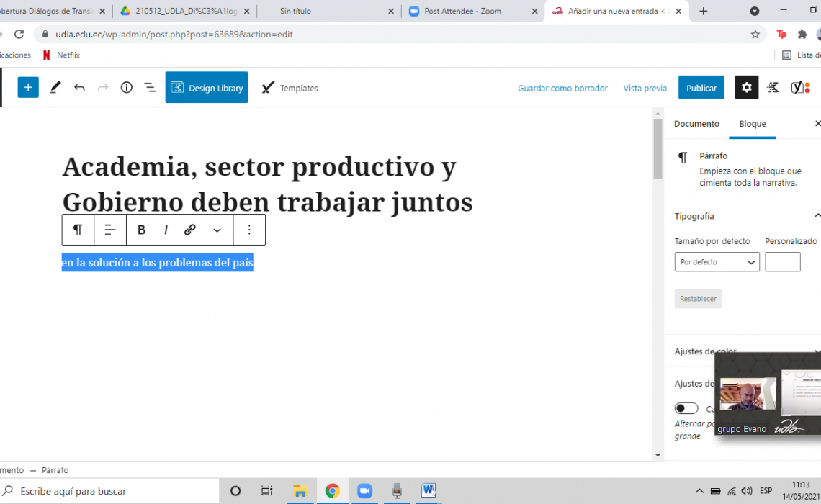
Task: Click the Personalizado font size field
Action: tap(783, 262)
